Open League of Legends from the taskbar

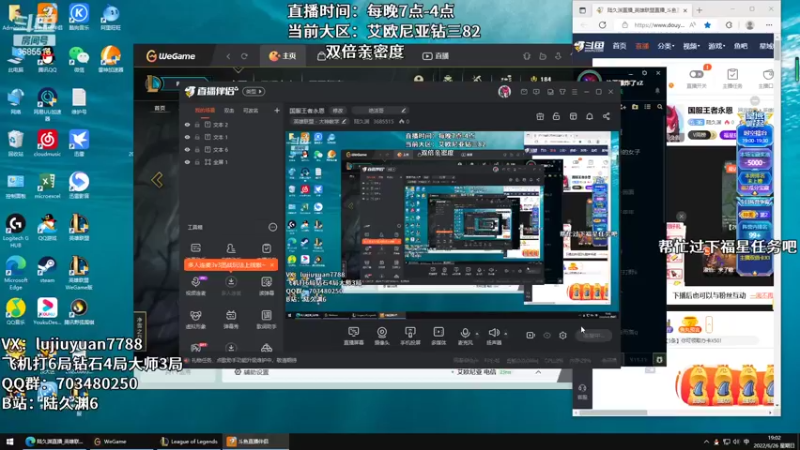[x=189, y=441]
